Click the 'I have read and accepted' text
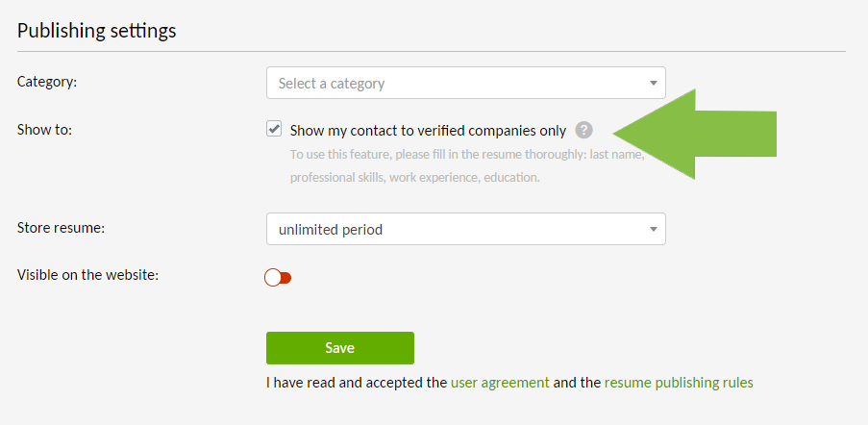Viewport: 868px width, 425px height. [357, 383]
